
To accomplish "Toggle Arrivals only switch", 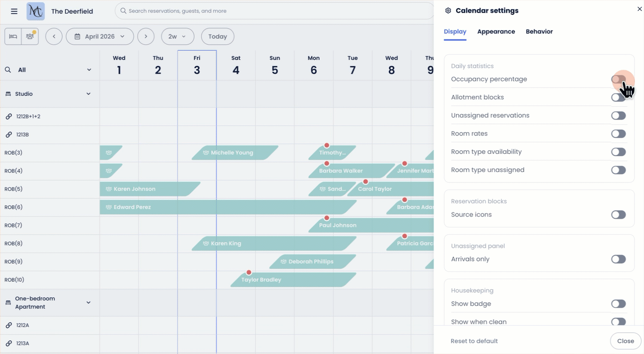I will pyautogui.click(x=618, y=259).
